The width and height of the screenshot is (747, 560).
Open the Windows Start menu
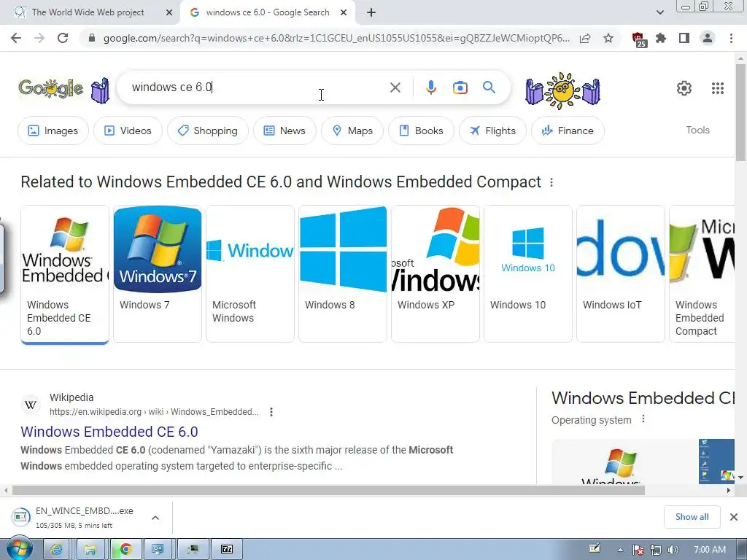click(19, 549)
